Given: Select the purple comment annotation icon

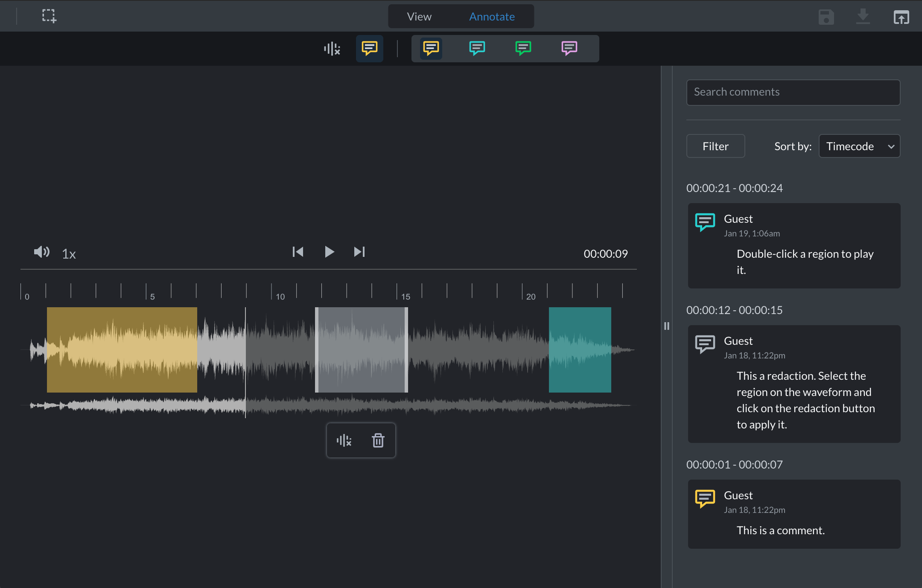Looking at the screenshot, I should (x=569, y=47).
